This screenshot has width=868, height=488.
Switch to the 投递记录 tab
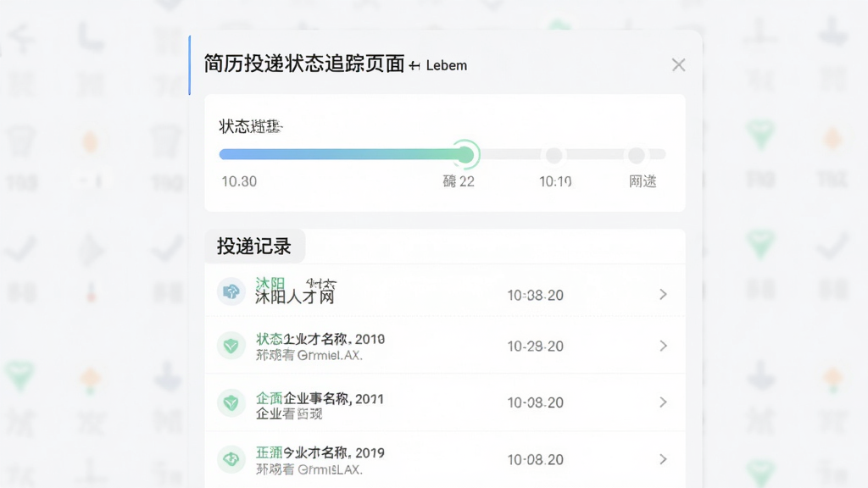(x=254, y=247)
